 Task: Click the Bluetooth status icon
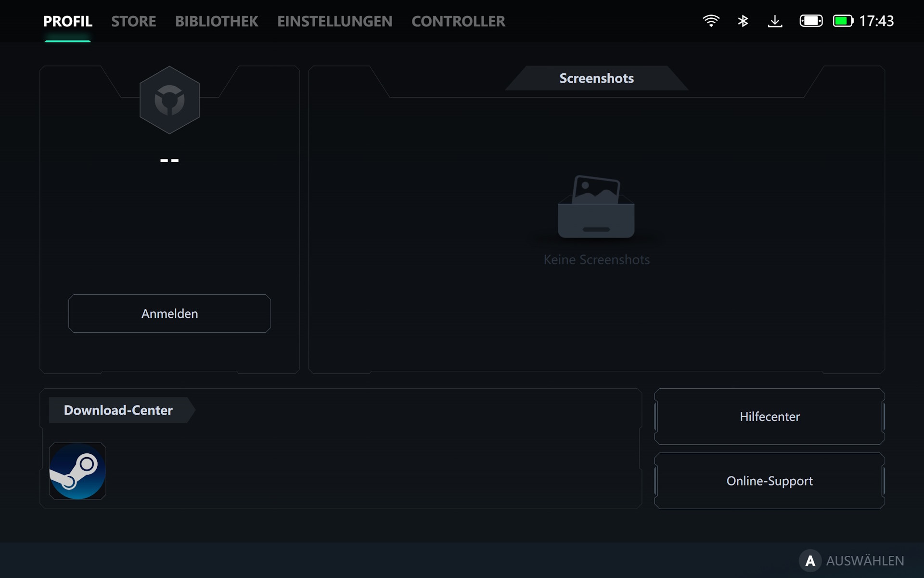[x=743, y=21]
